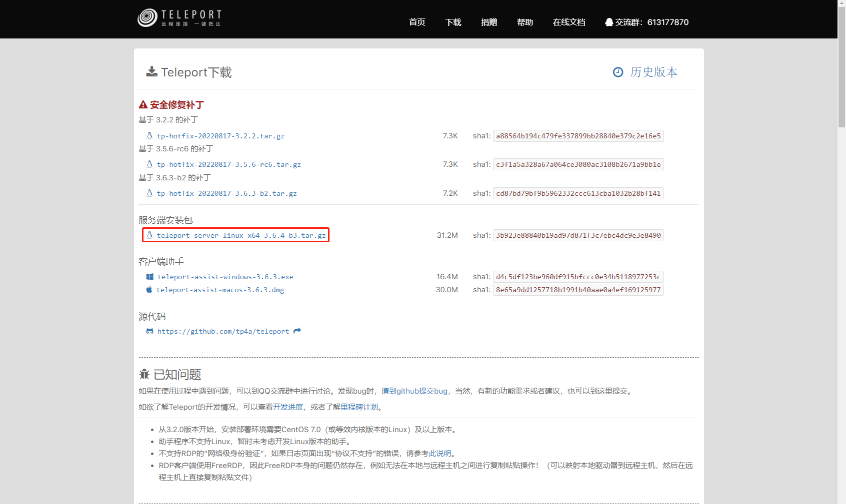Viewport: 846px width, 504px height.
Task: Click the download icon beside Teleport下载
Action: [x=151, y=72]
